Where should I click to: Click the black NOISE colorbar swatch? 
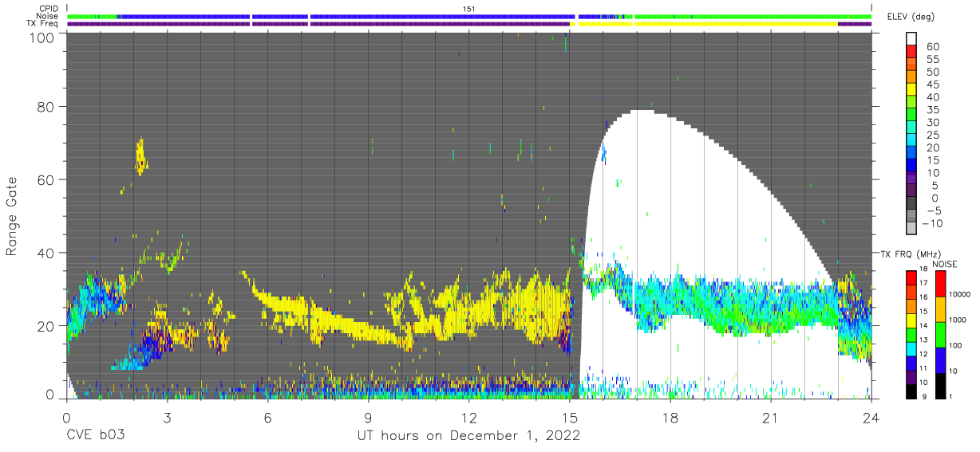click(x=941, y=384)
